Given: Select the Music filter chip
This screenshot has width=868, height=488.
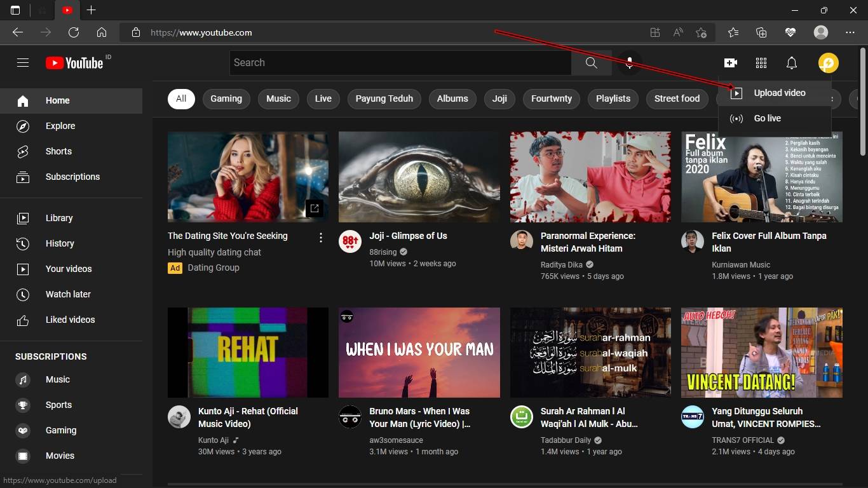Looking at the screenshot, I should pyautogui.click(x=278, y=98).
